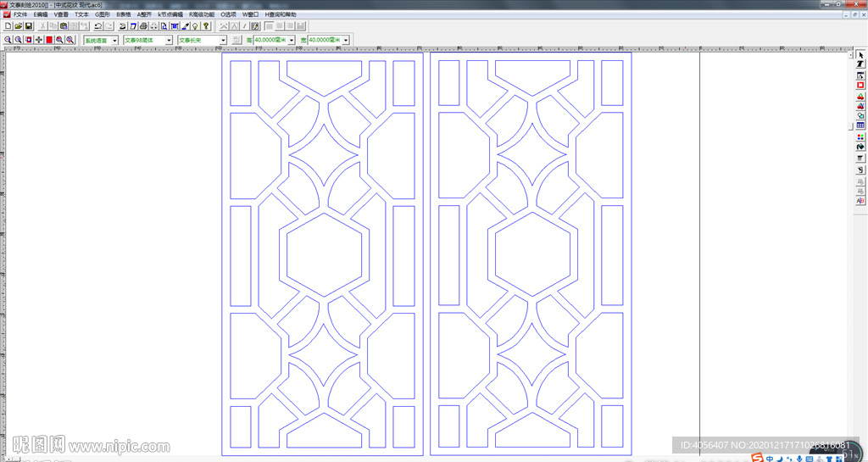
Task: Select the arrow pointer tool
Action: 860,55
